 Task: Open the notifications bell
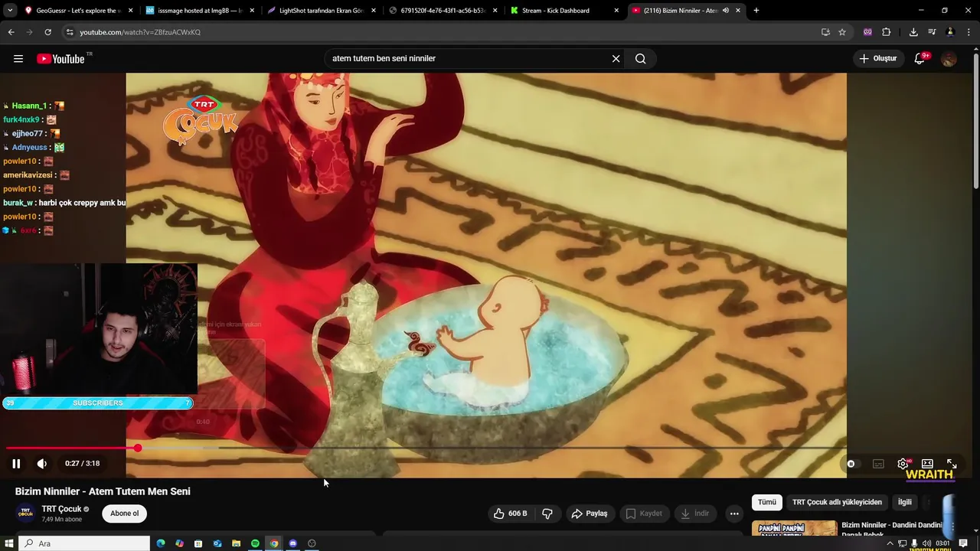point(920,59)
